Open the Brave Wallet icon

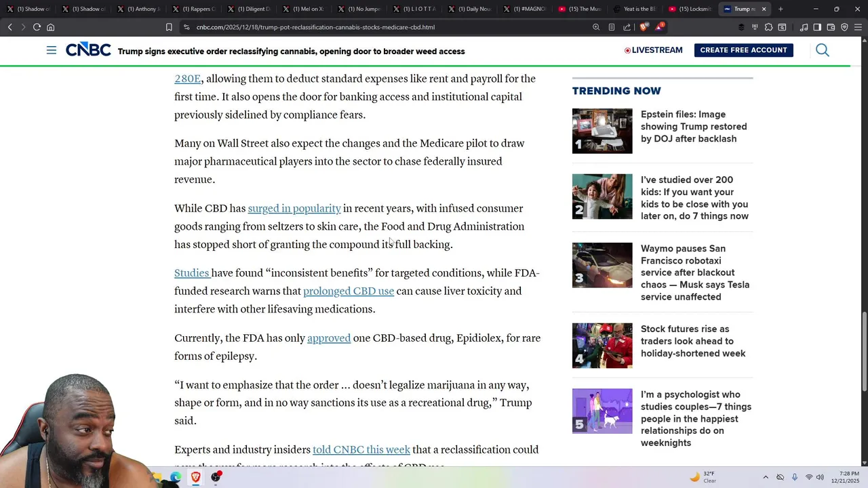click(831, 27)
